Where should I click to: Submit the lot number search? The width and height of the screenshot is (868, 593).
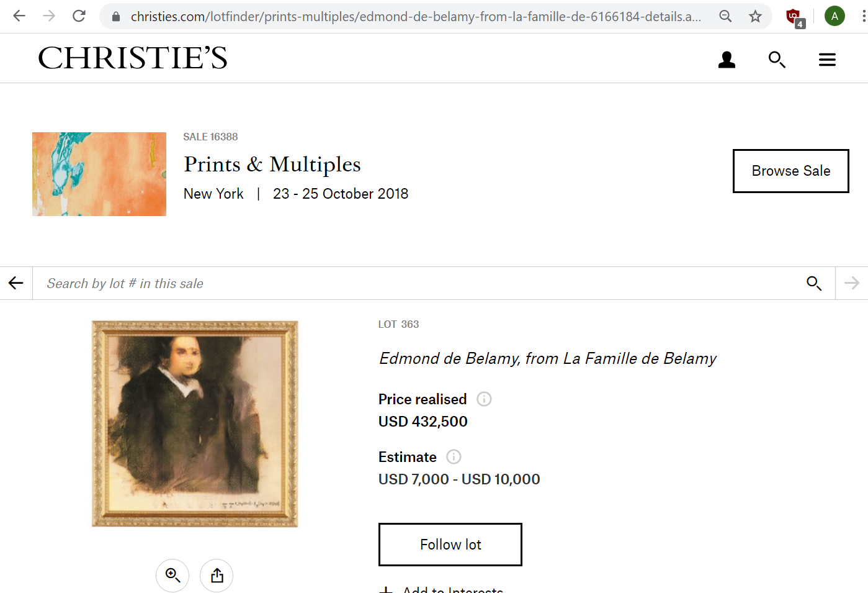814,283
